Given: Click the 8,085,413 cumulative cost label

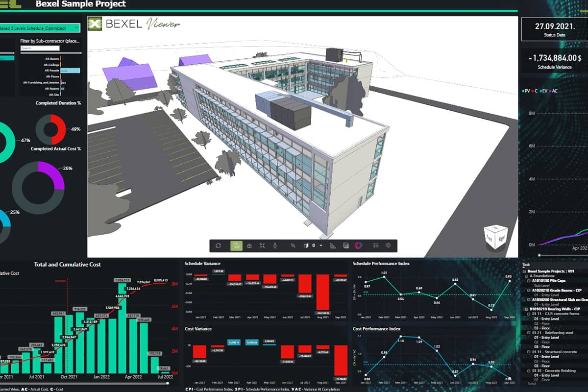Looking at the screenshot, I should [x=161, y=281].
